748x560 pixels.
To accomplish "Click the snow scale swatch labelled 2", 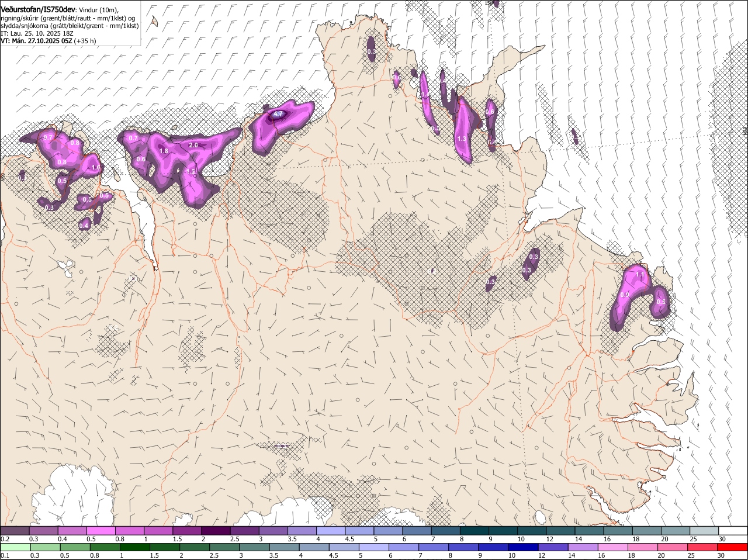I will (x=216, y=531).
